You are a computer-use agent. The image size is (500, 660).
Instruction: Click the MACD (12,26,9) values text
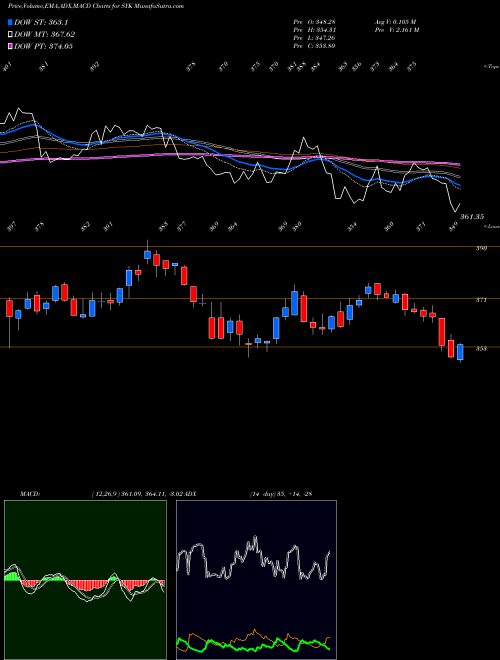pyautogui.click(x=138, y=493)
